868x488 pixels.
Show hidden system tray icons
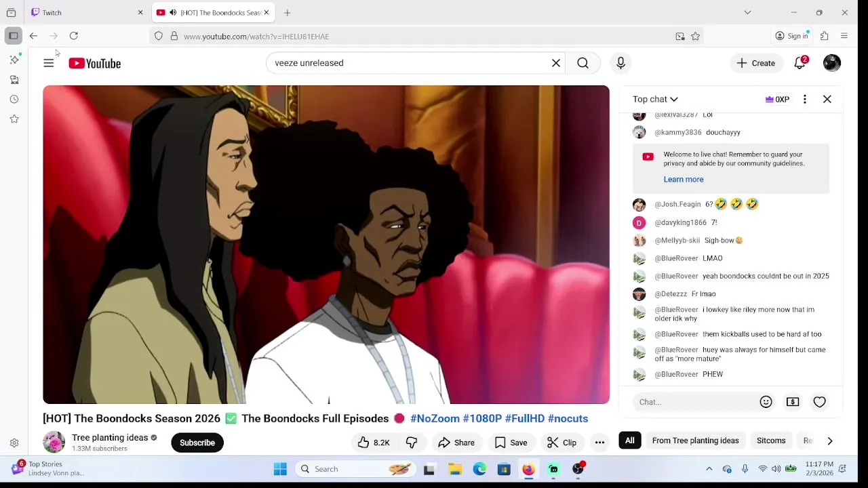[709, 469]
